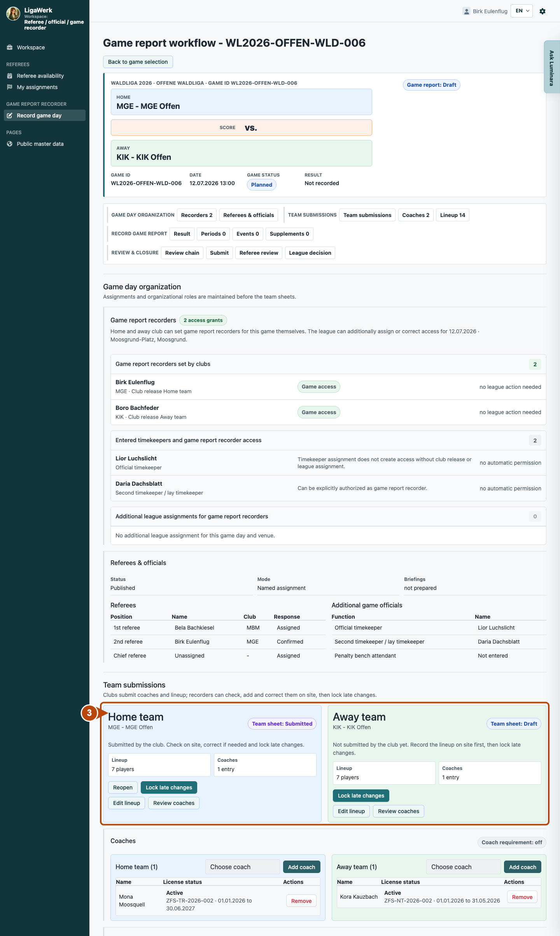
Task: Edit lineup of the Away team
Action: 351,811
